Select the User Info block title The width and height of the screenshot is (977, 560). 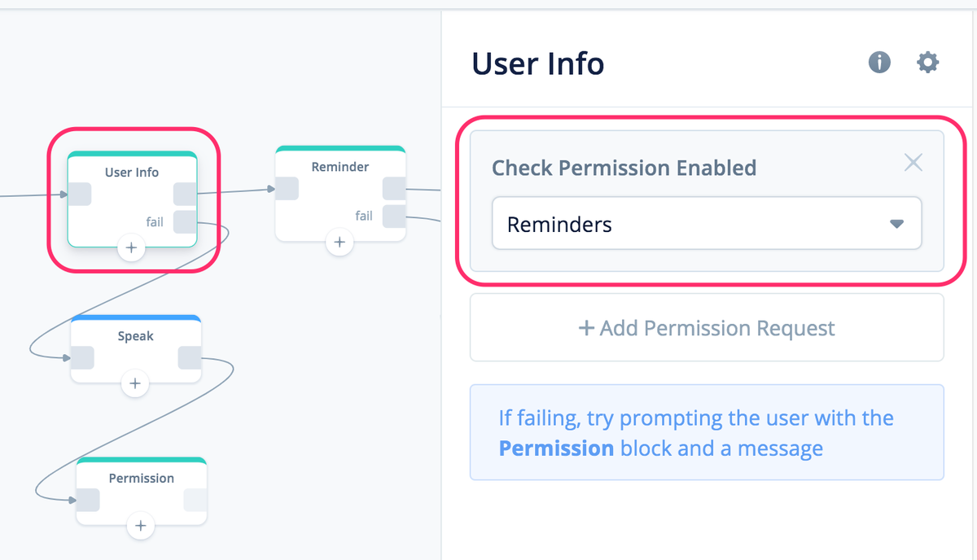132,173
